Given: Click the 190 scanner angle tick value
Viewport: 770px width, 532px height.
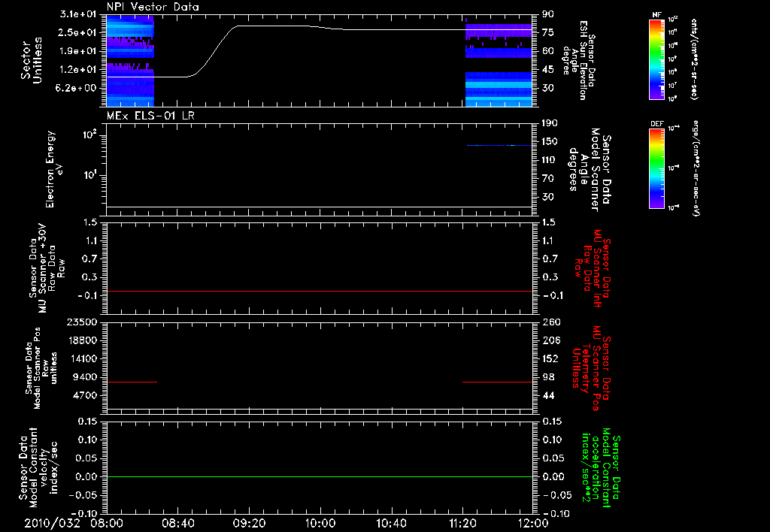Looking at the screenshot, I should tap(551, 123).
